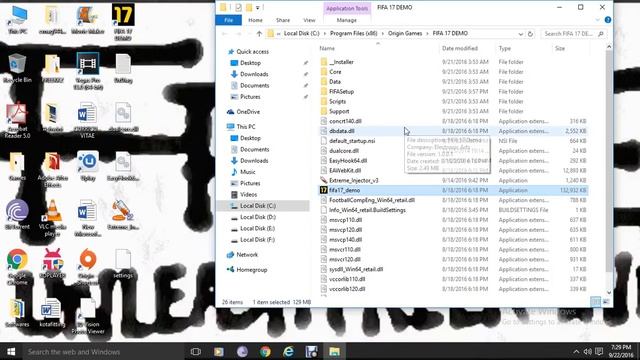Image resolution: width=640 pixels, height=360 pixels.
Task: Launch KOPLAYER from the desktop
Action: 52,264
